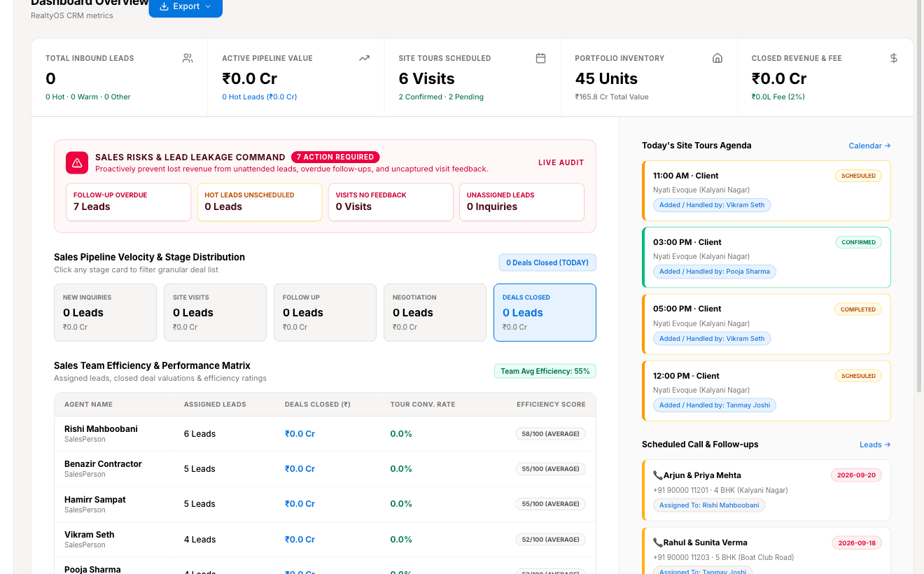
Task: Click the COMPLETED status badge
Action: tap(858, 309)
